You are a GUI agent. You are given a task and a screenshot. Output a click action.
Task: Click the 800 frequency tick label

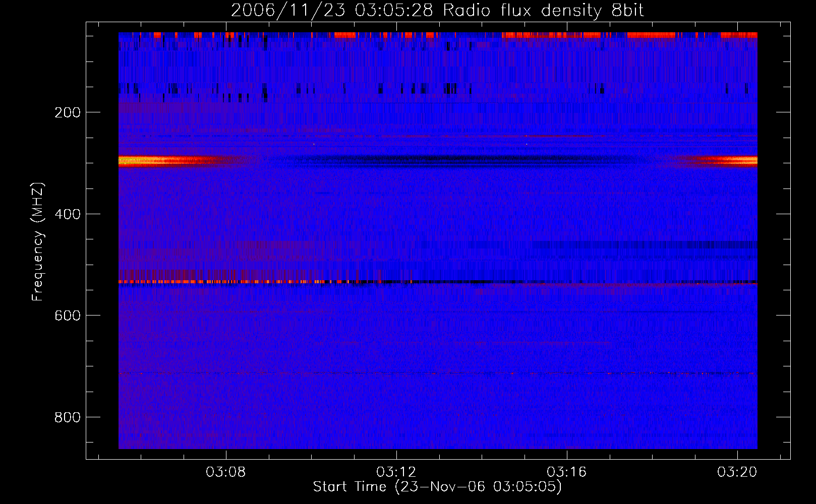(x=68, y=417)
